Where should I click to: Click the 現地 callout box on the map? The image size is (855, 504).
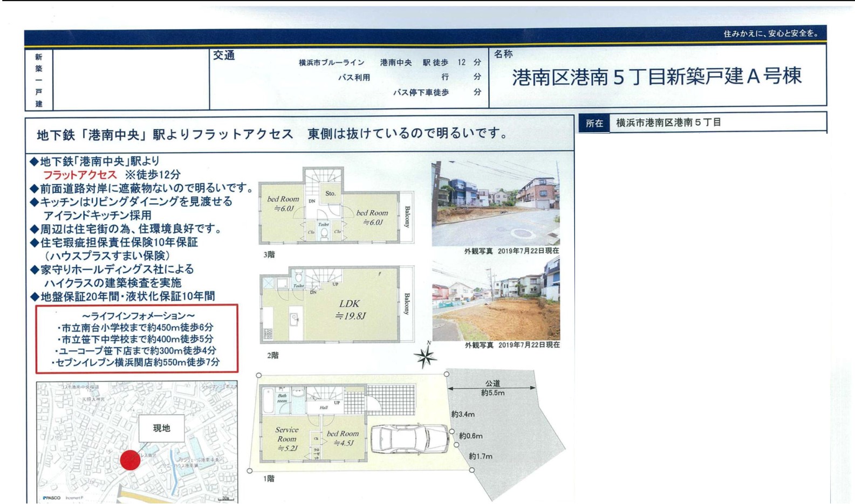tap(161, 428)
